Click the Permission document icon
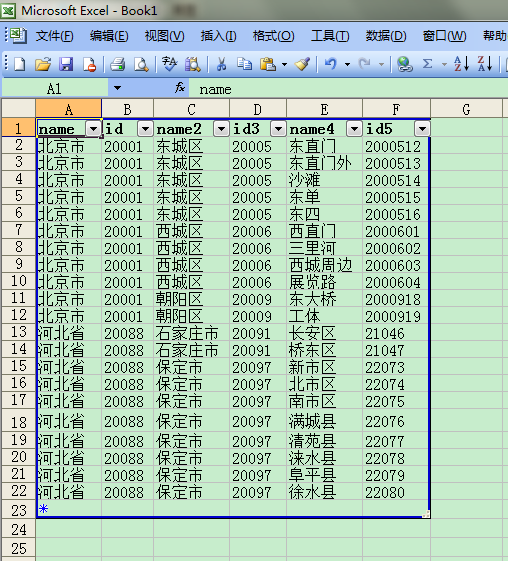Screen dimensions: 508x561 point(89,64)
